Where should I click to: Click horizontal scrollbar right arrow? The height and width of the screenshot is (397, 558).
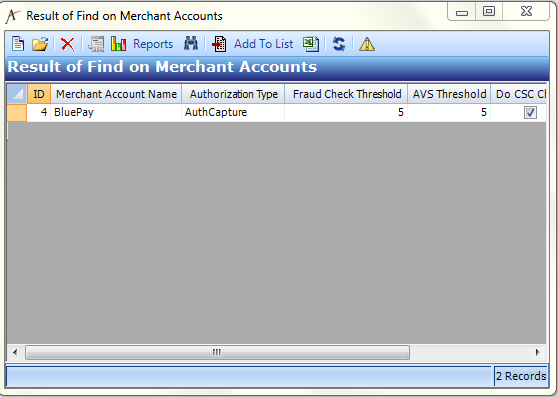point(538,353)
